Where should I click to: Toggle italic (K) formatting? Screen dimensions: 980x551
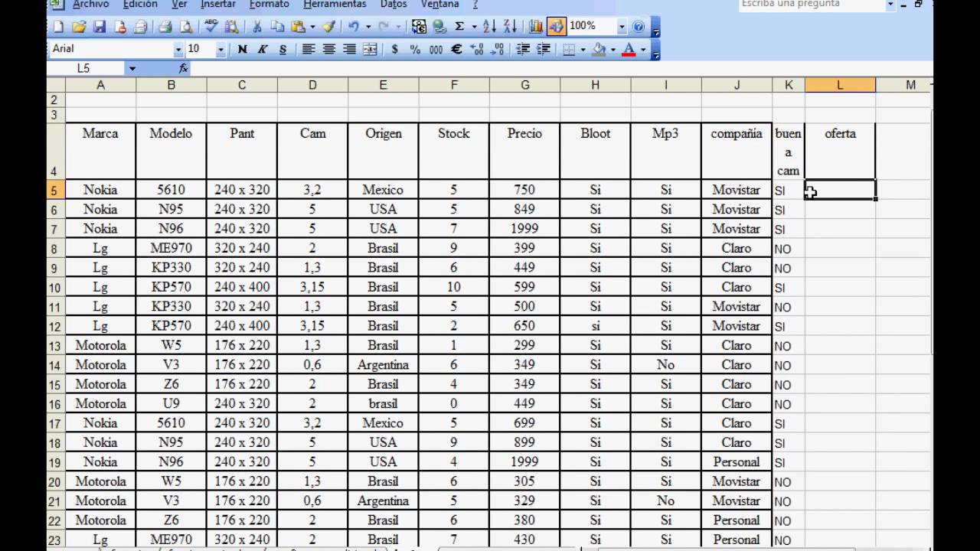tap(263, 49)
